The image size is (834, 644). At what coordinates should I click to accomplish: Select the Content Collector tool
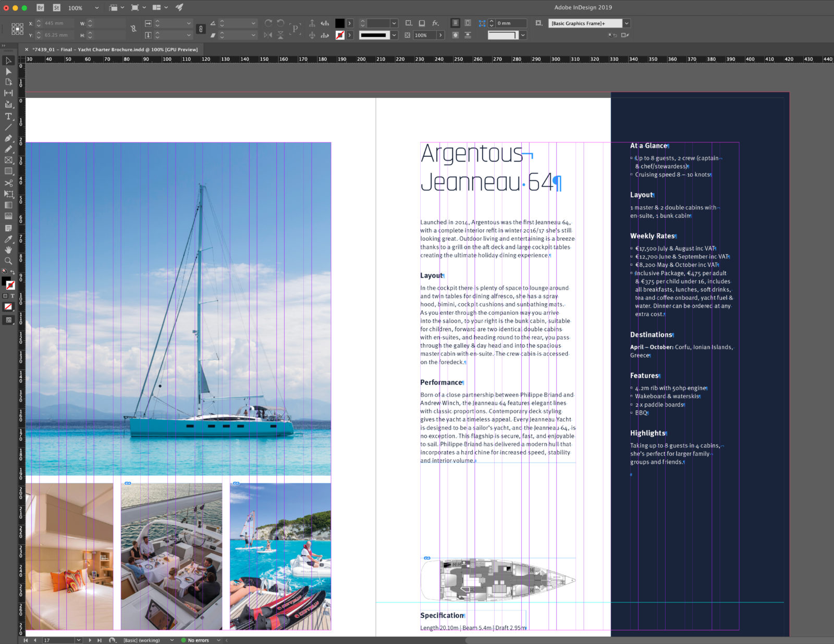pyautogui.click(x=8, y=104)
